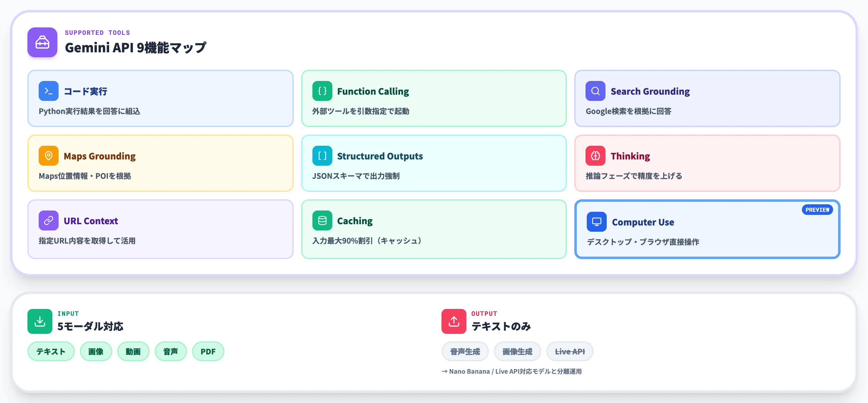
Task: Click the text JSONスキーマで出力強制
Action: pos(356,176)
